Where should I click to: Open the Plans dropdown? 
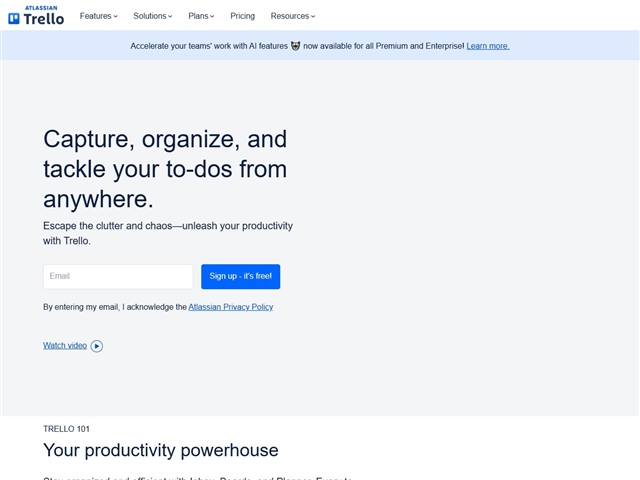[x=201, y=16]
